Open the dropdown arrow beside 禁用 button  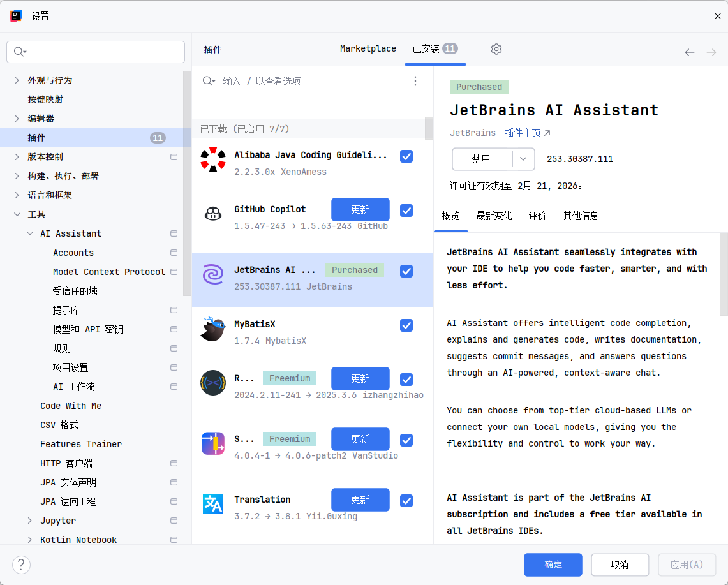[x=523, y=159]
